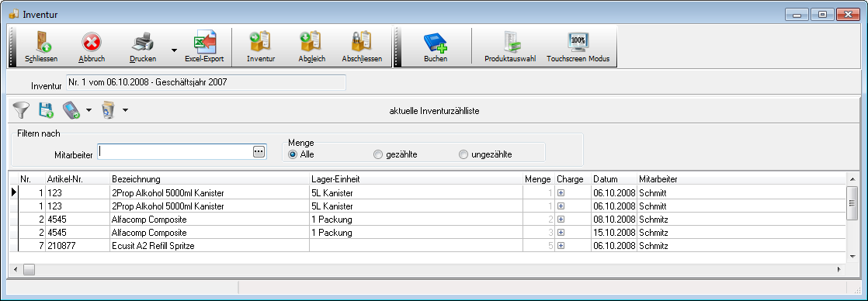Click the save disk icon
The image size is (868, 301).
pos(46,110)
